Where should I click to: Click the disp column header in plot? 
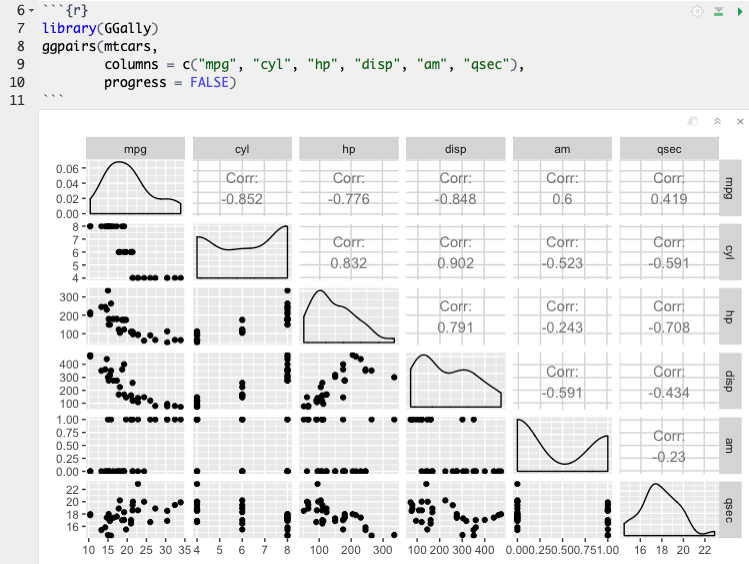(456, 149)
